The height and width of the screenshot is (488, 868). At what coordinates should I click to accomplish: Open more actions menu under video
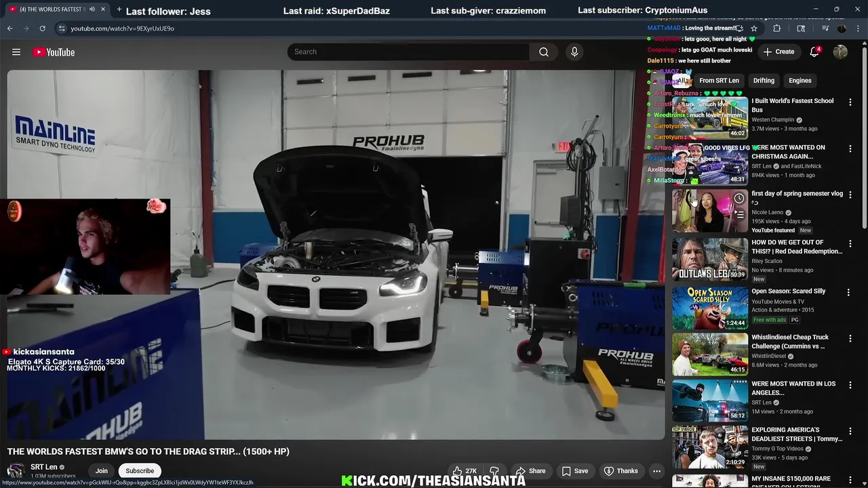point(656,471)
